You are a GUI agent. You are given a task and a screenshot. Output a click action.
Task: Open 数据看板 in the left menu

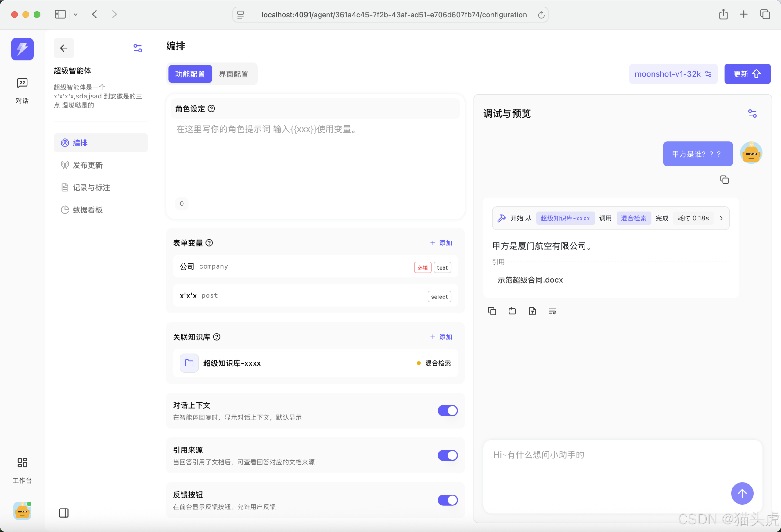coord(87,209)
